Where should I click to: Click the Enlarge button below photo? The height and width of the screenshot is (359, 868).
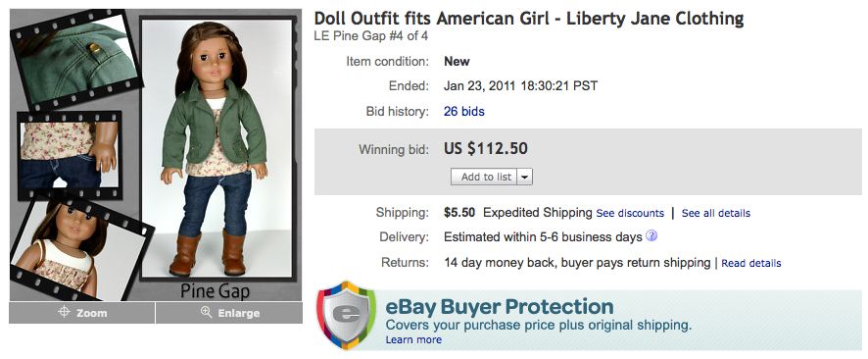click(229, 313)
